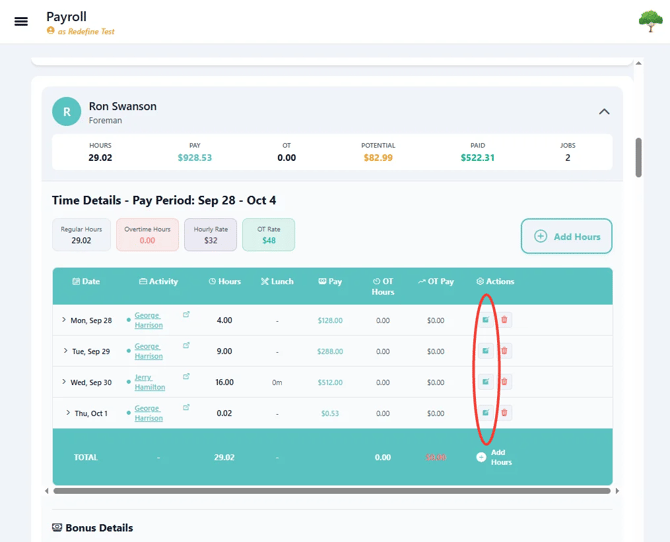The width and height of the screenshot is (670, 542).
Task: Edit the Mon, Sep 28 time entry
Action: (485, 320)
